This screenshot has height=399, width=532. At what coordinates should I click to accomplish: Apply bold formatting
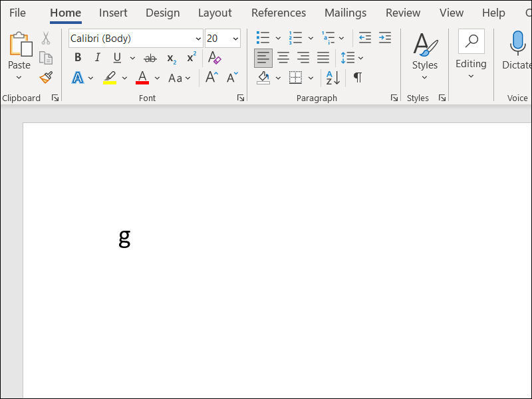pyautogui.click(x=77, y=58)
